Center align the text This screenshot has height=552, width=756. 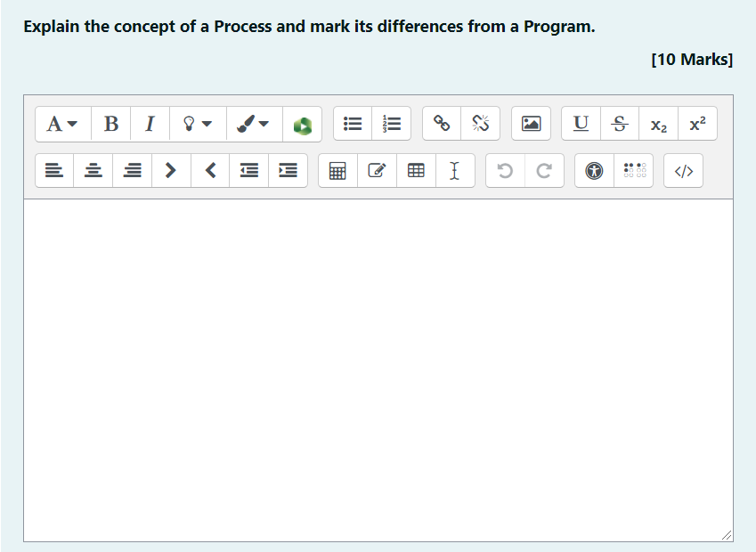(93, 171)
